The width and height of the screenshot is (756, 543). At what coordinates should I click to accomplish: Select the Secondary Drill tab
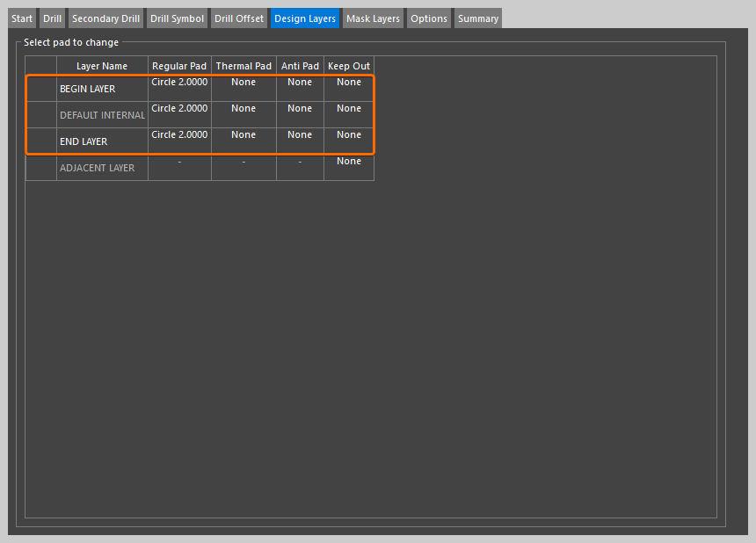[x=105, y=18]
